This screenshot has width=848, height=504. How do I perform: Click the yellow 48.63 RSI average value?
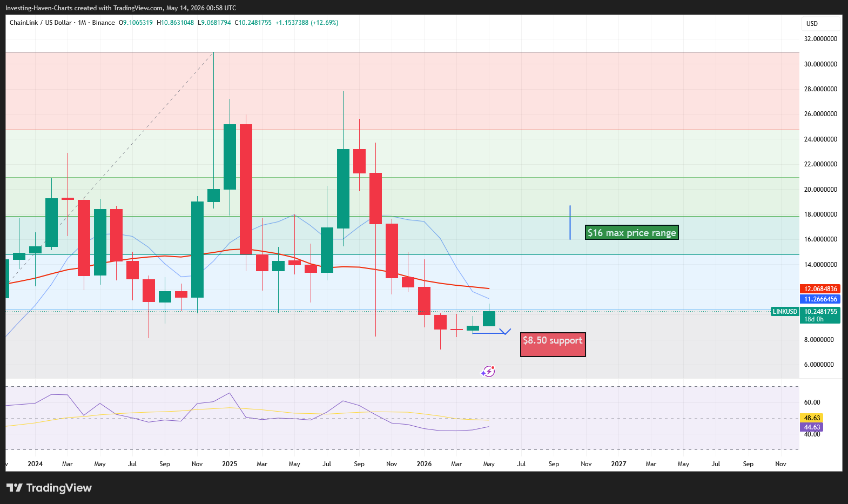click(812, 418)
